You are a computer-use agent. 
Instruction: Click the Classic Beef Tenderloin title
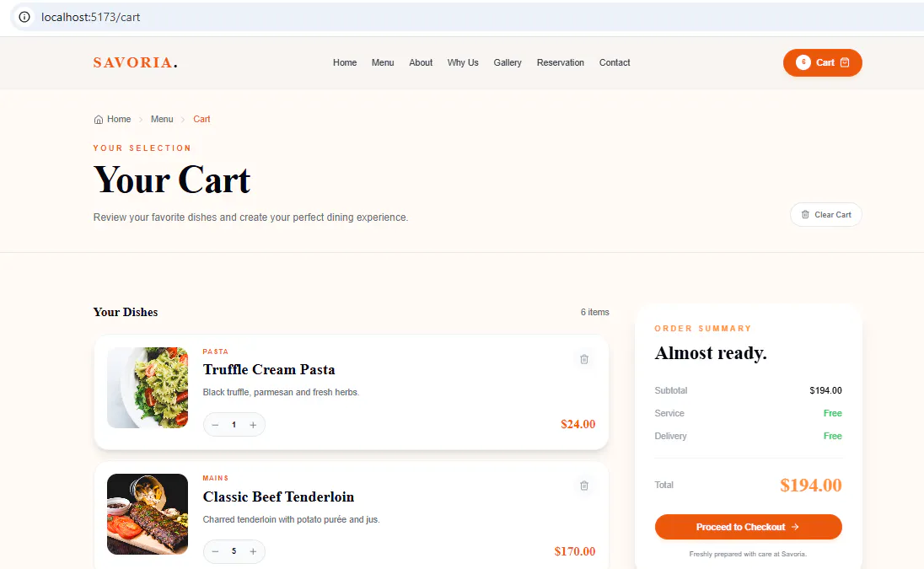click(x=278, y=497)
